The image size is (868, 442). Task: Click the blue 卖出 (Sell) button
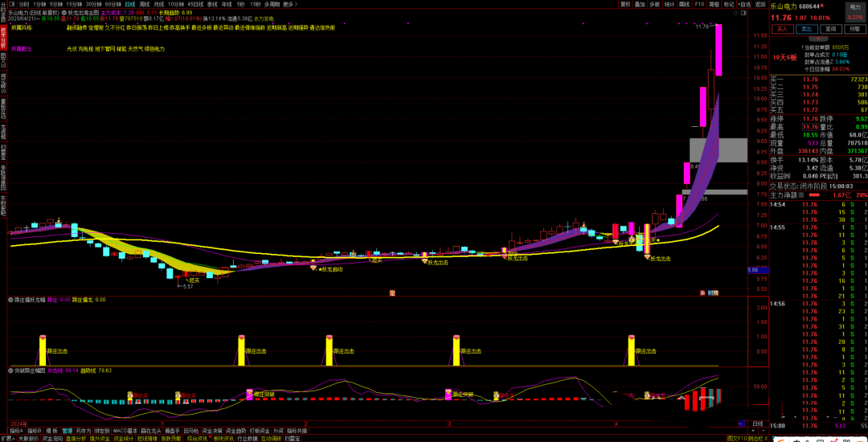806,29
